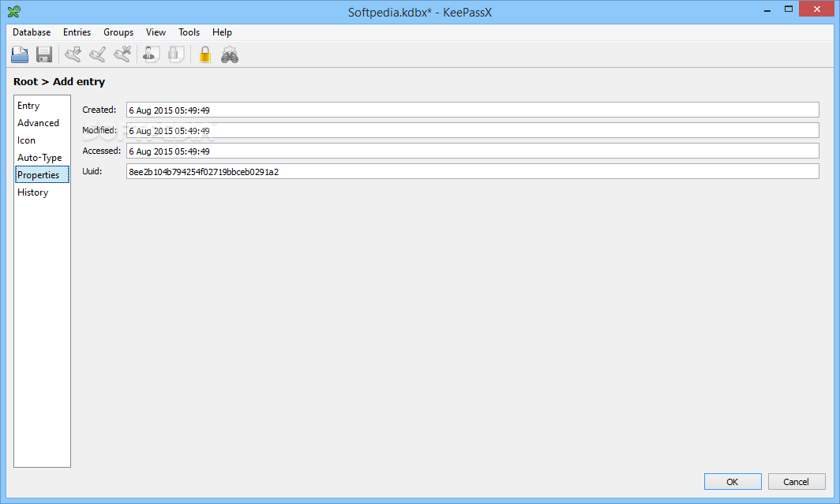This screenshot has width=840, height=504.
Task: Click the KeePassX logo in title bar
Action: click(14, 11)
